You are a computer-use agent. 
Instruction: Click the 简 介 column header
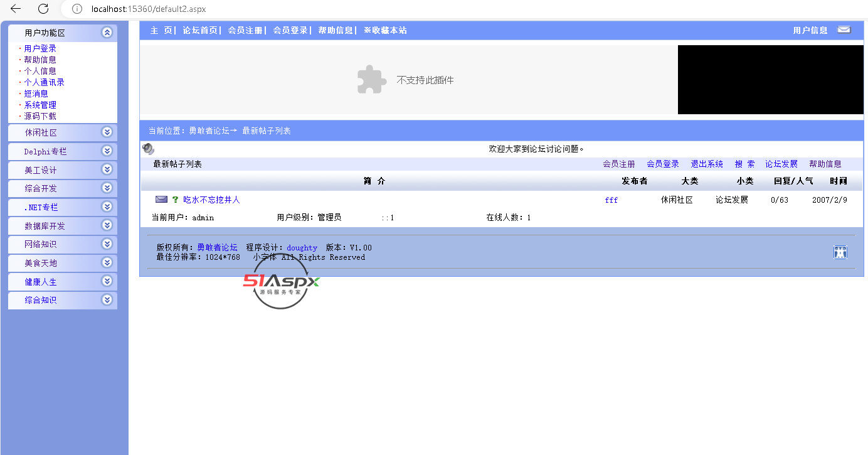[x=374, y=181]
